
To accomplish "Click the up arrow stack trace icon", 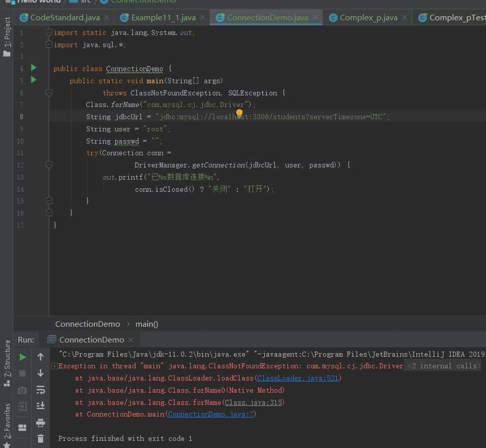I will point(41,357).
